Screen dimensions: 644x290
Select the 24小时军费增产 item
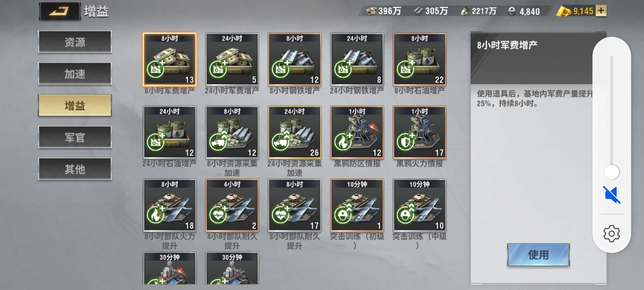click(x=232, y=59)
